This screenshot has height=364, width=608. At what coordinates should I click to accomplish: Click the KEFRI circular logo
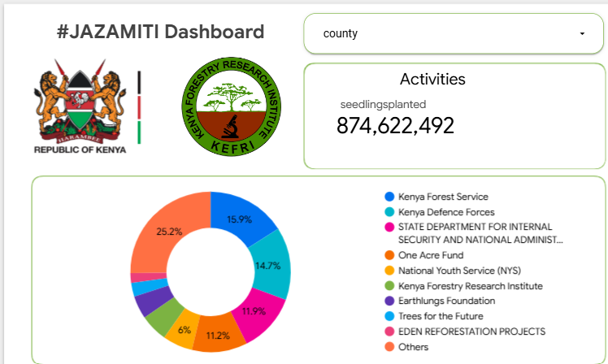pyautogui.click(x=232, y=106)
